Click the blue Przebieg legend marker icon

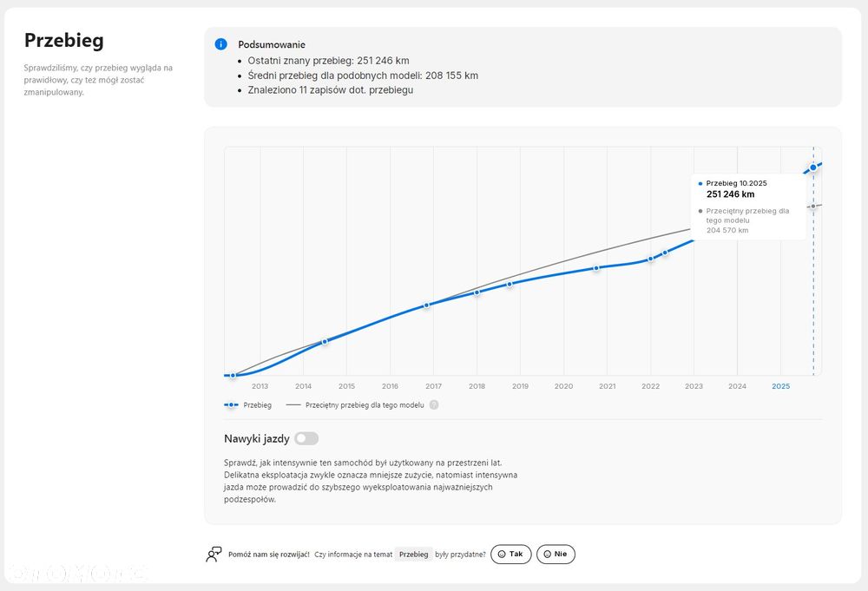point(231,404)
